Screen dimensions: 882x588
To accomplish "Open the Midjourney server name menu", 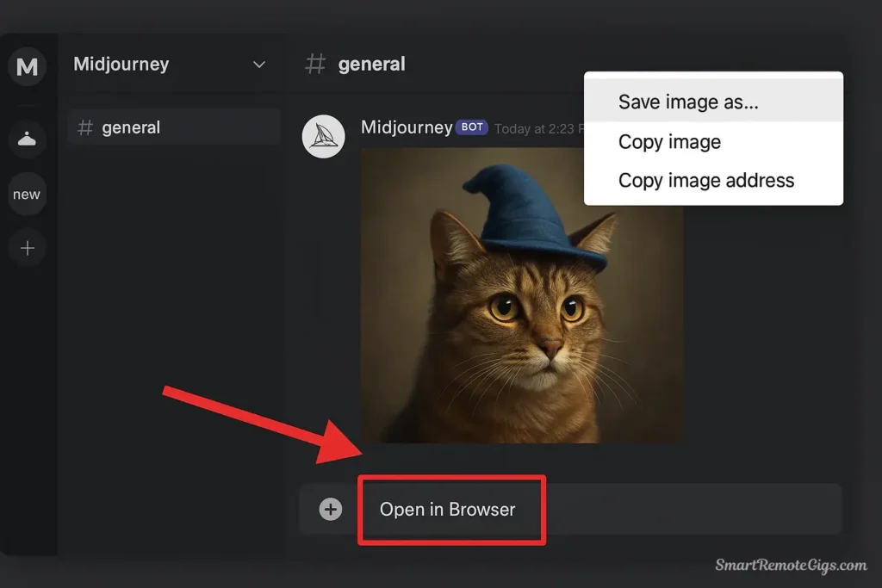I will pyautogui.click(x=121, y=65).
